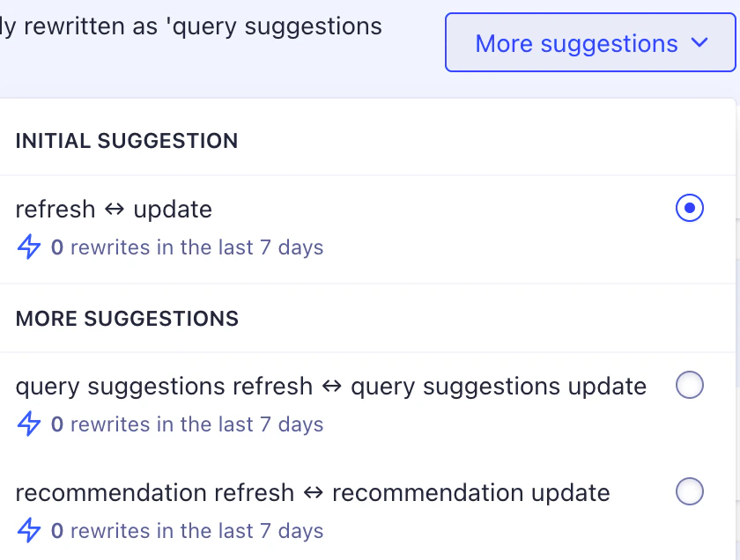Image resolution: width=740 pixels, height=560 pixels.
Task: Click the lightning icon below 'query suggestions refresh' row
Action: click(x=28, y=424)
